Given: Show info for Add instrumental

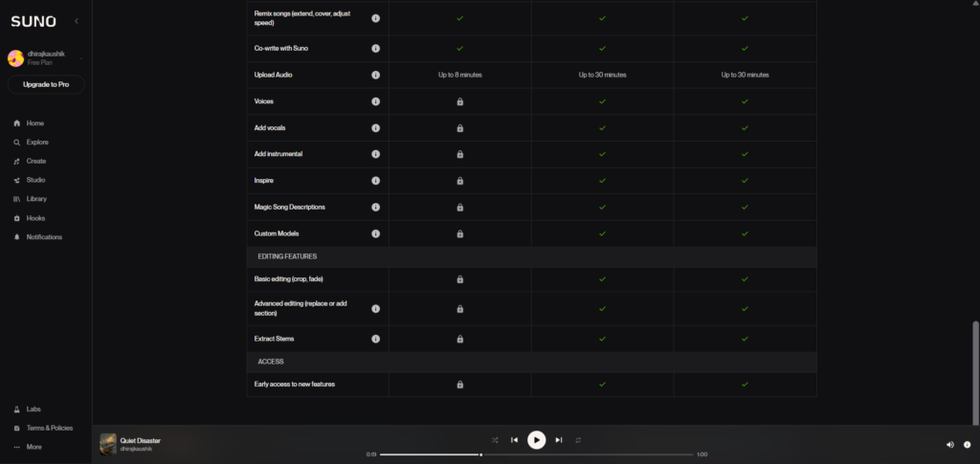Looking at the screenshot, I should 375,154.
